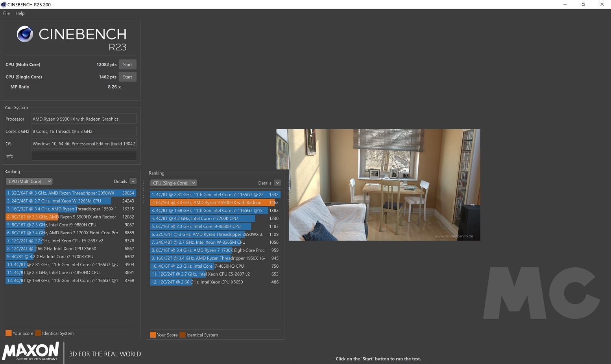The image size is (611, 364).
Task: Click the Cinebench title bar app icon
Action: tap(4, 4)
